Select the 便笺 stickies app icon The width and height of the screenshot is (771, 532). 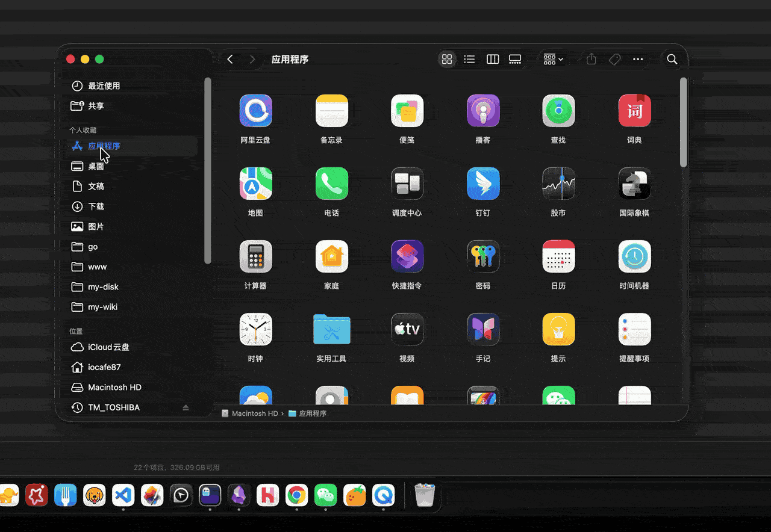407,111
